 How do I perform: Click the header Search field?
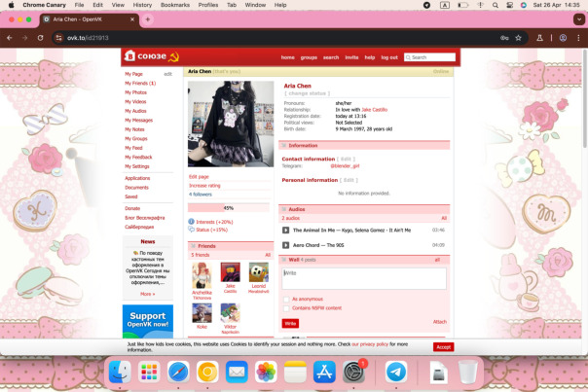click(429, 57)
